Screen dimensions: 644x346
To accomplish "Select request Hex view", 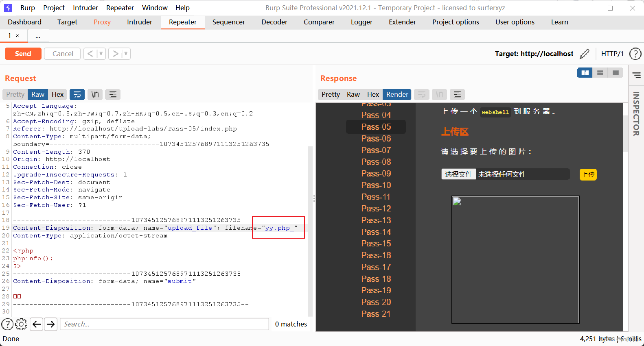I will tap(57, 94).
